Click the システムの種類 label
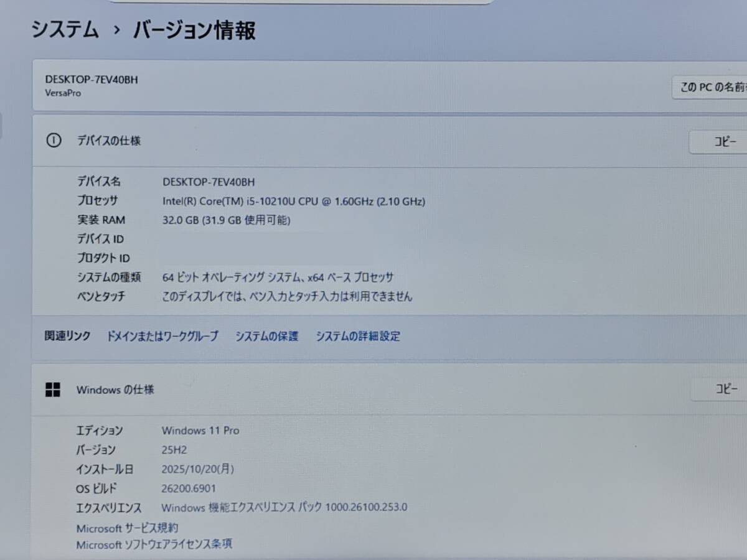The image size is (747, 560). [109, 277]
